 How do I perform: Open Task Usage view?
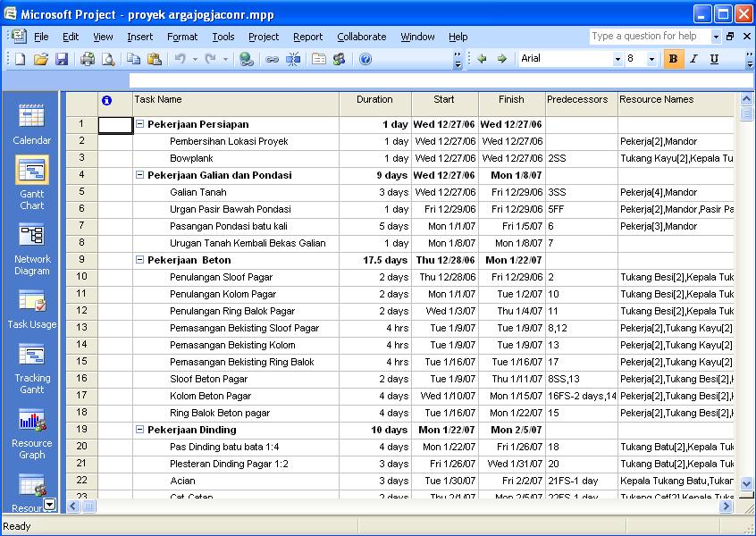(x=32, y=309)
